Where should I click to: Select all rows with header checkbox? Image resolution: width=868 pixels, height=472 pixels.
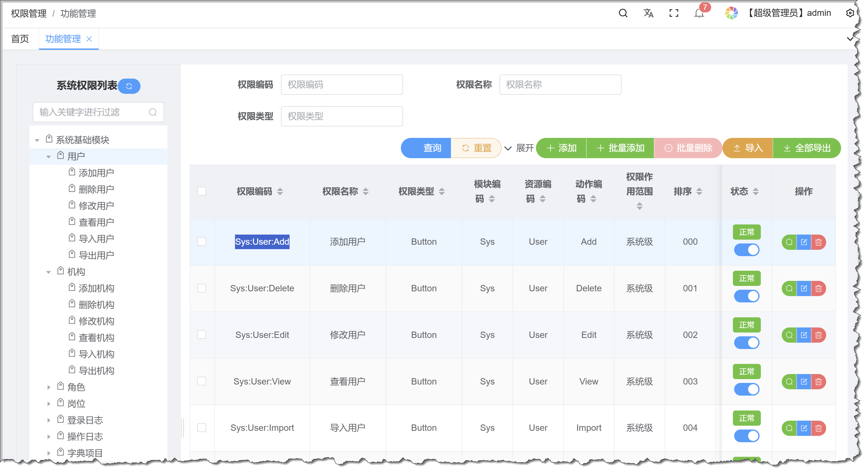(201, 191)
